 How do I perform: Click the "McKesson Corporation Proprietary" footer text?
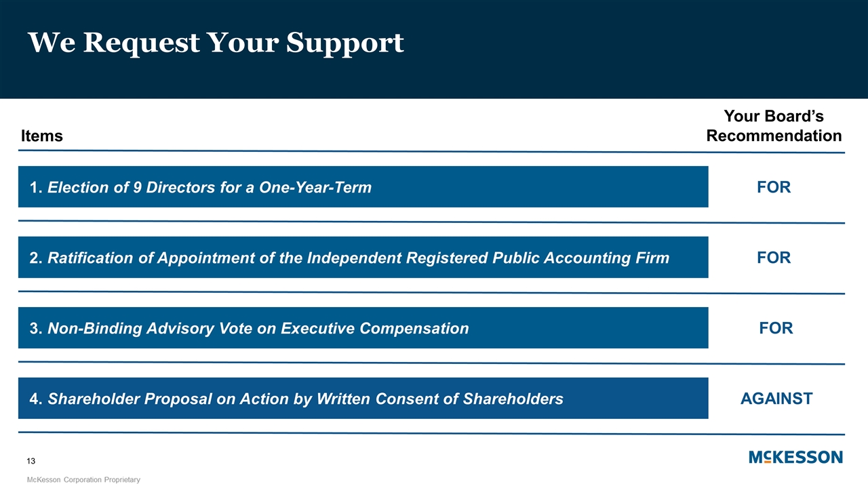(x=83, y=480)
